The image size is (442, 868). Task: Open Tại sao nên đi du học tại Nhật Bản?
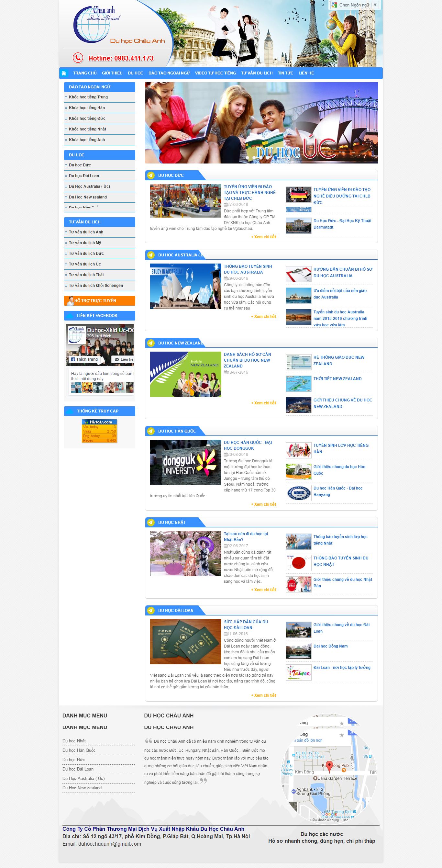[x=246, y=537]
